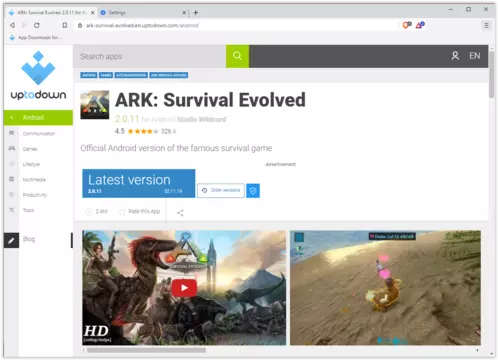The height and width of the screenshot is (360, 498).
Task: Click Rate this App
Action: click(x=140, y=211)
